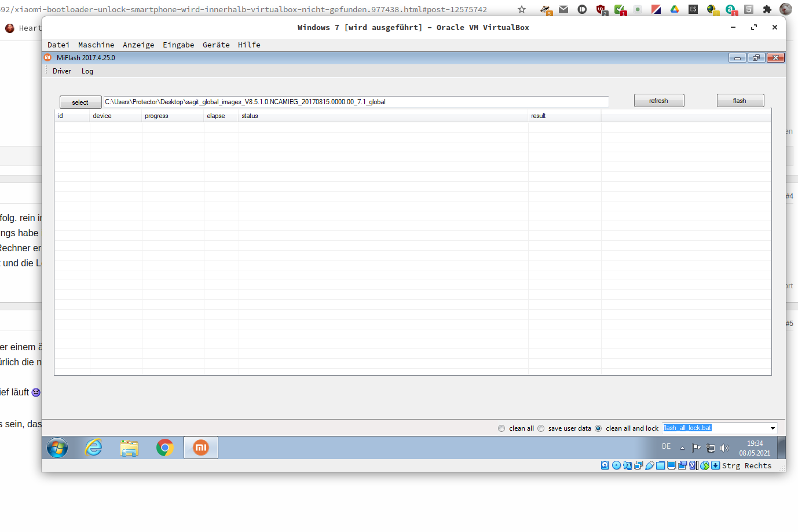Click the Strg Rechts host key label
The image size is (798, 532).
[x=746, y=465]
